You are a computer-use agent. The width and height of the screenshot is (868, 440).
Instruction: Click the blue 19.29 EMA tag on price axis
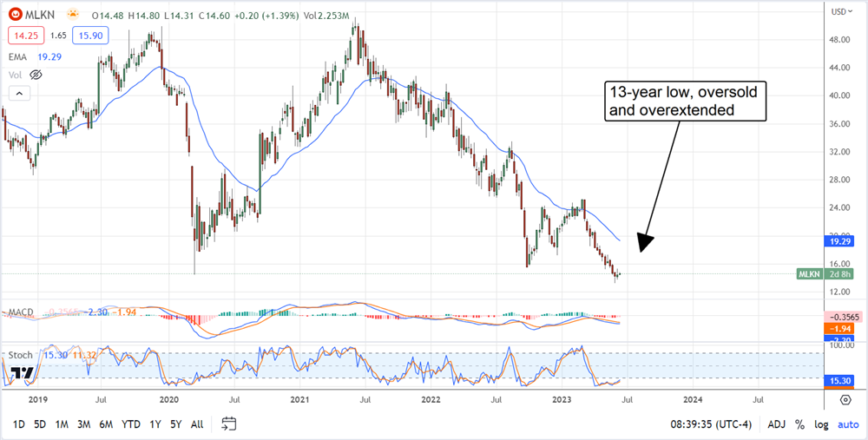(x=839, y=241)
